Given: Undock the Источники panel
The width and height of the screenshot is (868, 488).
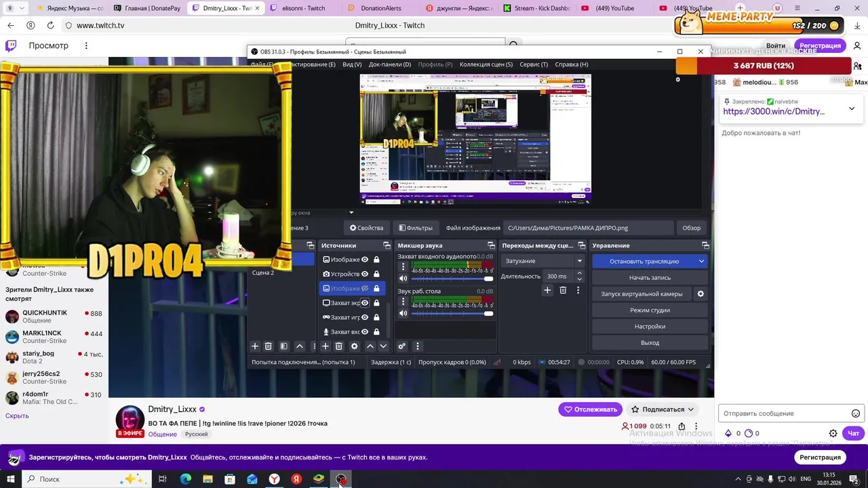Looking at the screenshot, I should pyautogui.click(x=387, y=245).
